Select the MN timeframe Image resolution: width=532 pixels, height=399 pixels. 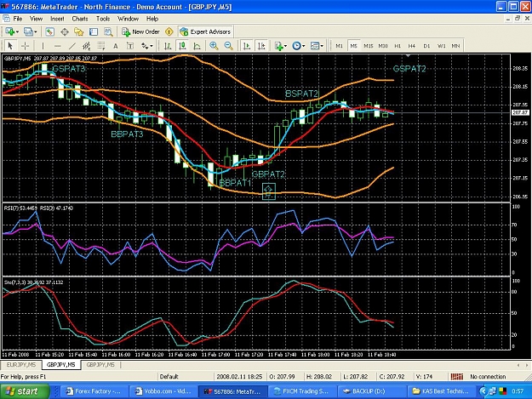[455, 46]
